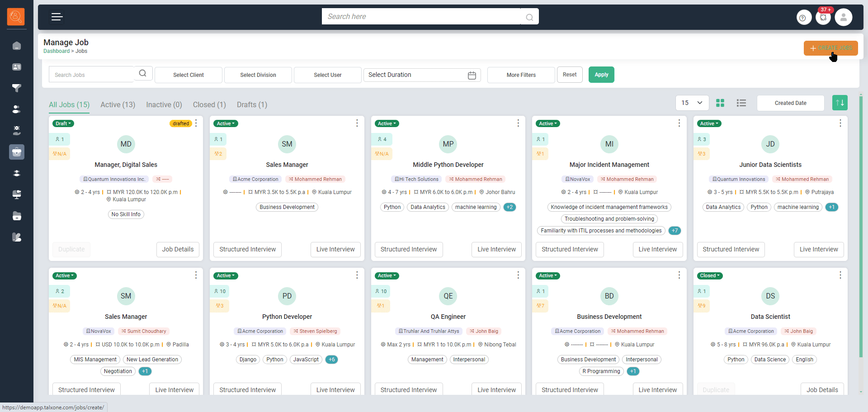
Task: Open the user profile avatar icon
Action: 843,18
